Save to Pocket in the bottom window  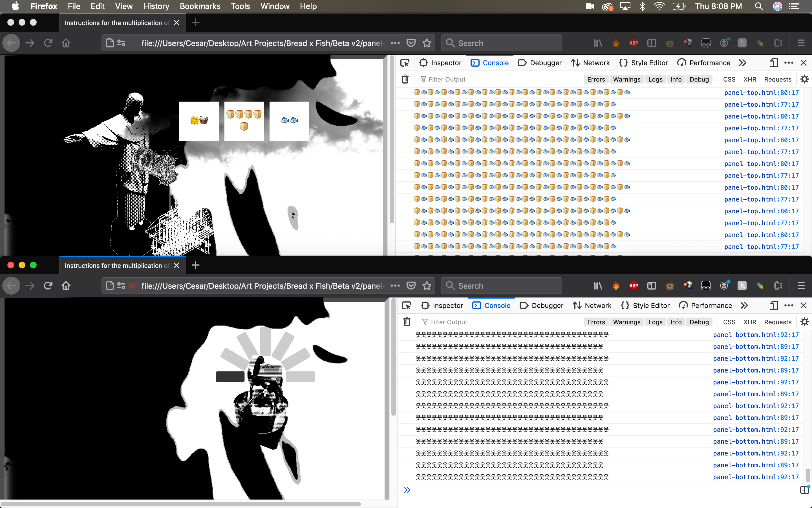click(x=411, y=286)
